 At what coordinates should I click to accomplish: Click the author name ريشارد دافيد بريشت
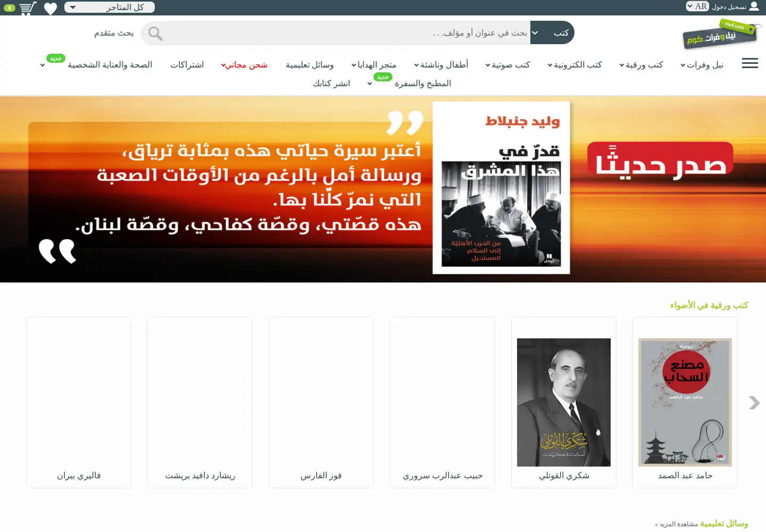point(200,476)
